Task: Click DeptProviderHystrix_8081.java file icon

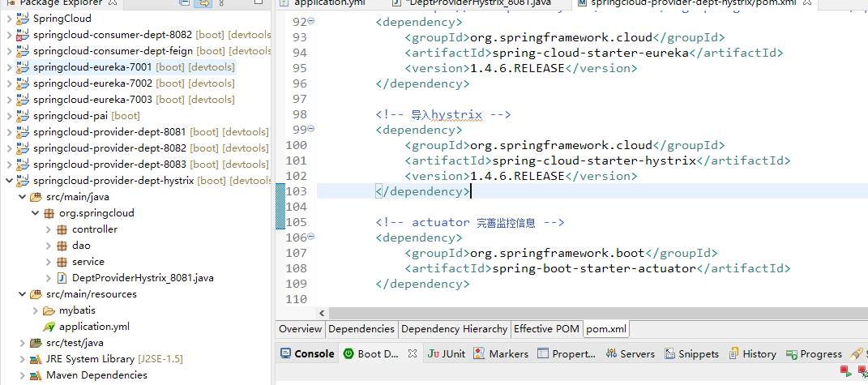Action: [62, 278]
